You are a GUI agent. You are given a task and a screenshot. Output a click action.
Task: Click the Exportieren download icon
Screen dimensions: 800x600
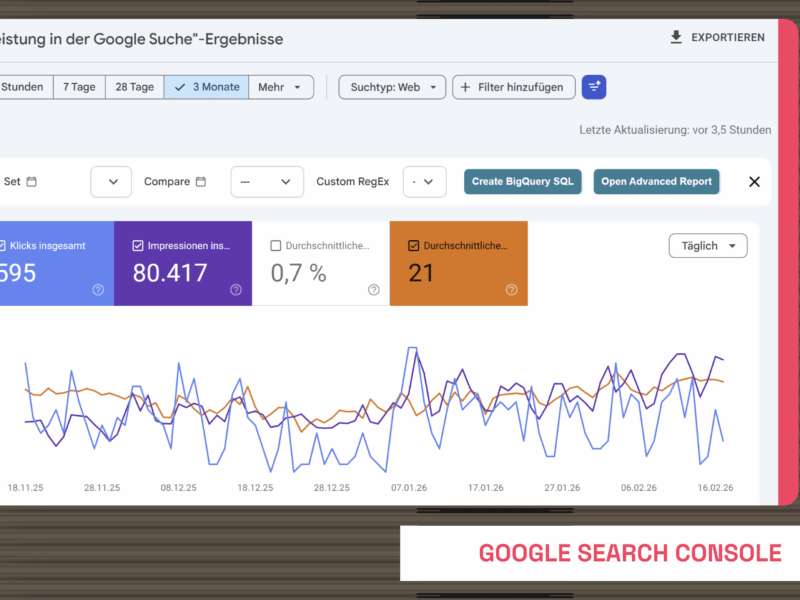click(x=675, y=37)
